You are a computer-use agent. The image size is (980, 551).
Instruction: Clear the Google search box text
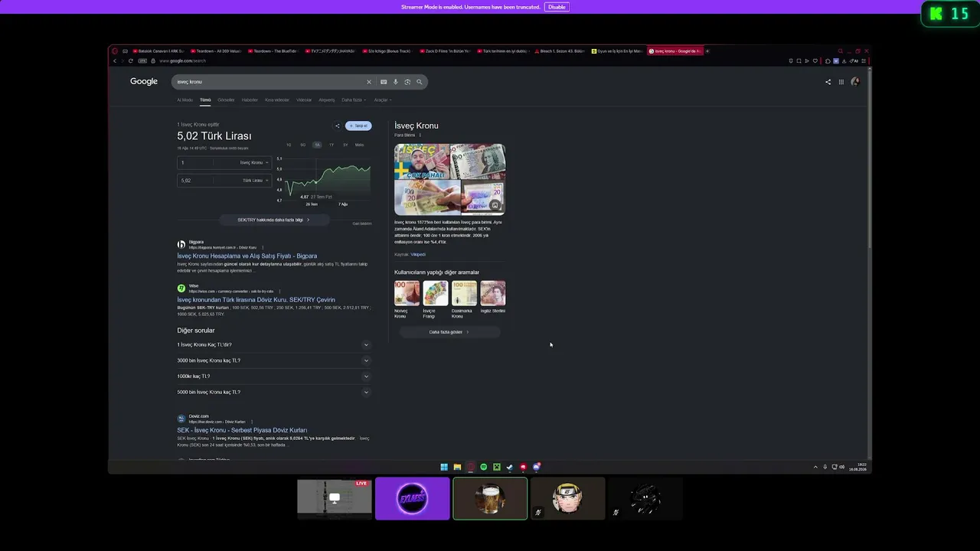pos(368,82)
